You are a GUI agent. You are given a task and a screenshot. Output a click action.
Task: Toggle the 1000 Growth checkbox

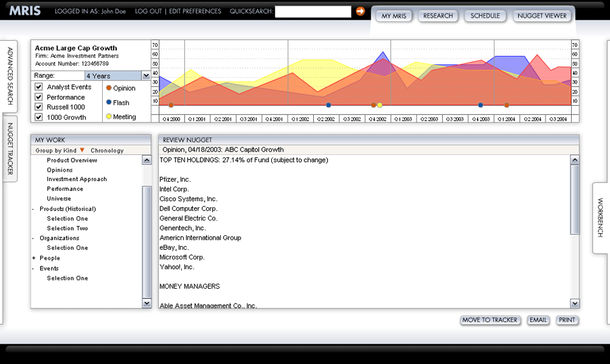(38, 117)
